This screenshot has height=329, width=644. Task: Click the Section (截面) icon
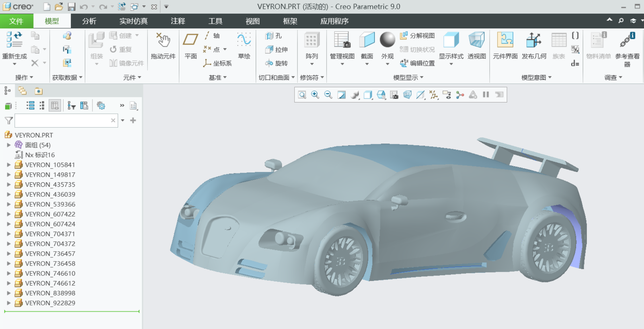(367, 40)
